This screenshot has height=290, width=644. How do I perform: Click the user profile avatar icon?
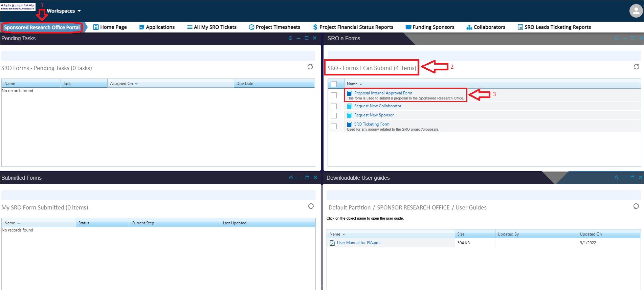click(636, 11)
